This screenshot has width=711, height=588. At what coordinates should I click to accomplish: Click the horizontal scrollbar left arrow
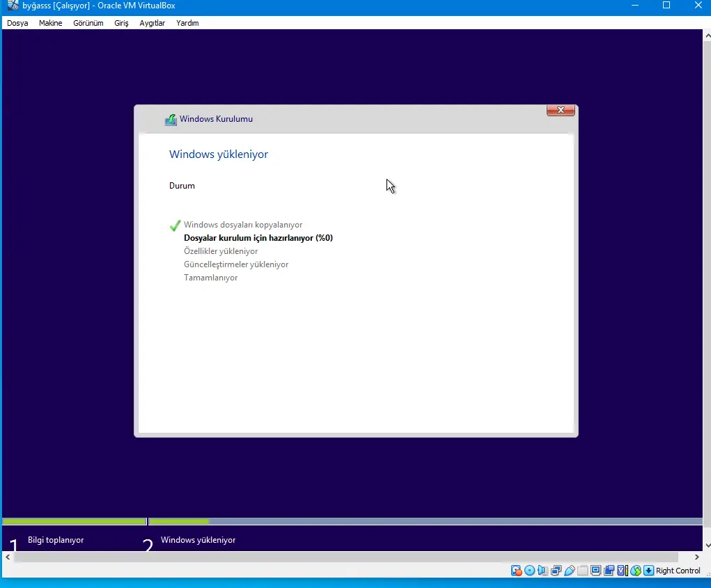8,557
